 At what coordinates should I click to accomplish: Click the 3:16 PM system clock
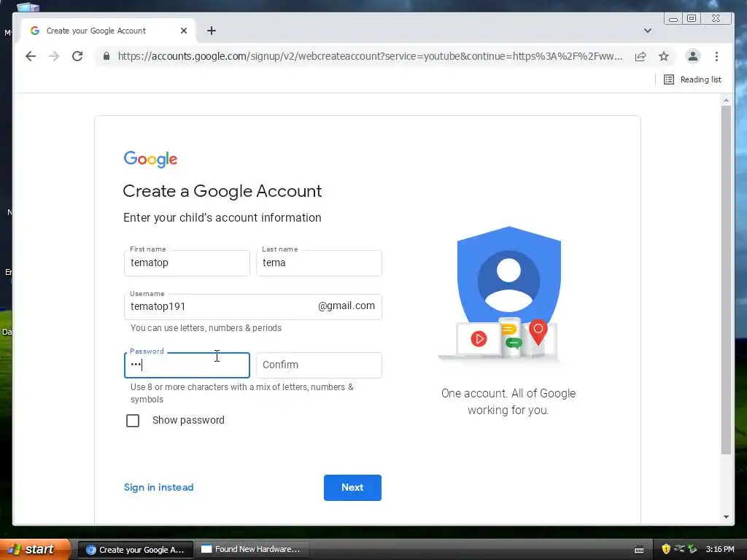[720, 550]
